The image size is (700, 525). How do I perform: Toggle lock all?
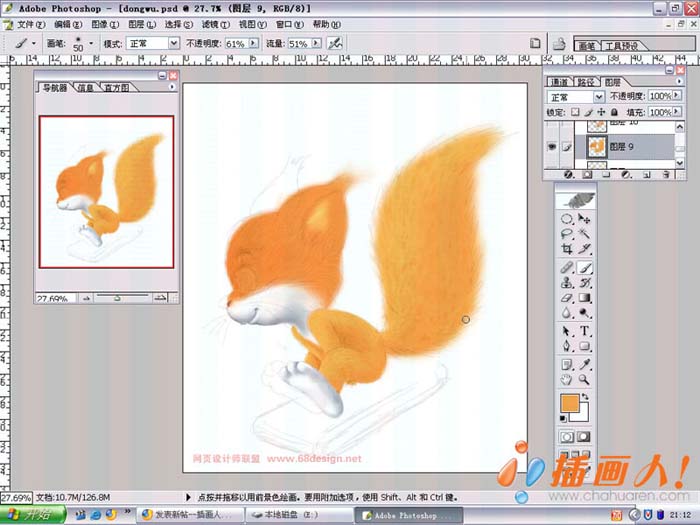point(614,112)
